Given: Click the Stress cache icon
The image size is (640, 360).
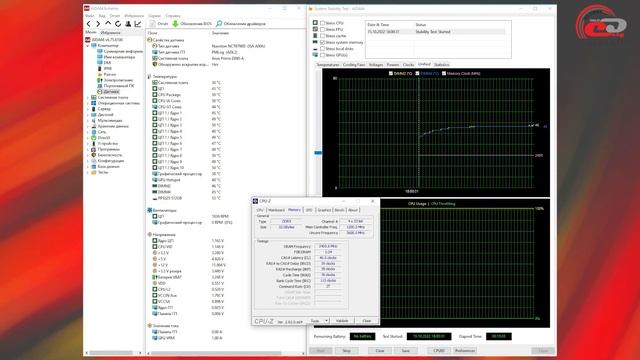Looking at the screenshot, I should [x=315, y=36].
